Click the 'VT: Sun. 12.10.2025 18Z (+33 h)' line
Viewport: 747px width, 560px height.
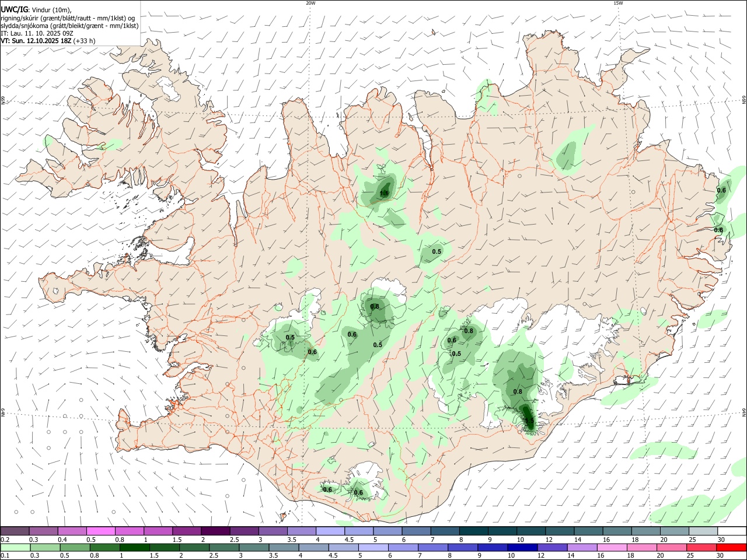click(x=48, y=41)
